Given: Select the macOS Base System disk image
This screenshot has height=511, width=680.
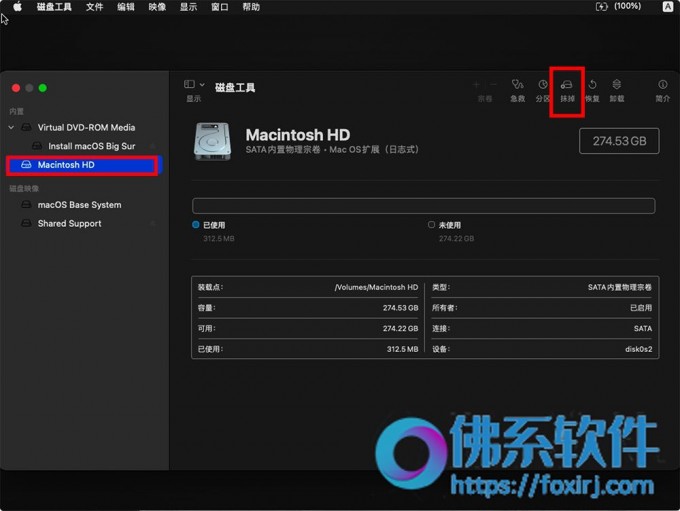Looking at the screenshot, I should 79,205.
